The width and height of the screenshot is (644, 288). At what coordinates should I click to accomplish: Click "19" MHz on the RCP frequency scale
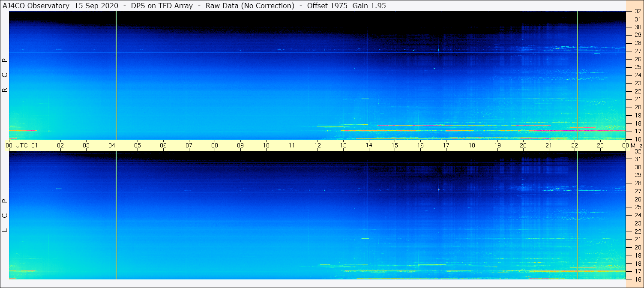[638, 115]
